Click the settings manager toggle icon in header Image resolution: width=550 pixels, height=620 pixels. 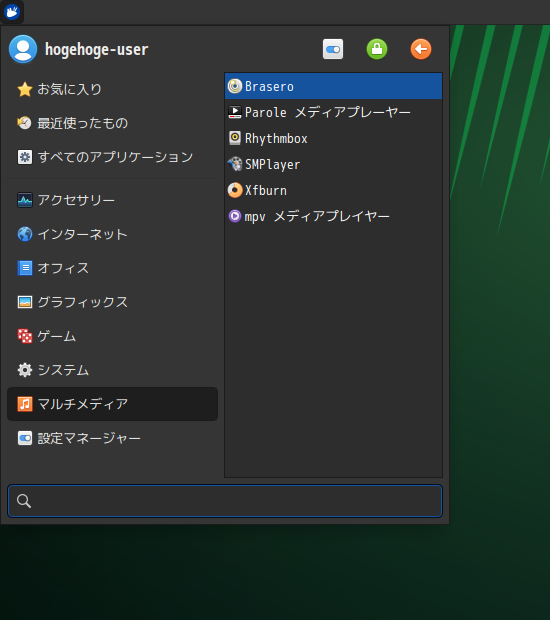pyautogui.click(x=333, y=49)
